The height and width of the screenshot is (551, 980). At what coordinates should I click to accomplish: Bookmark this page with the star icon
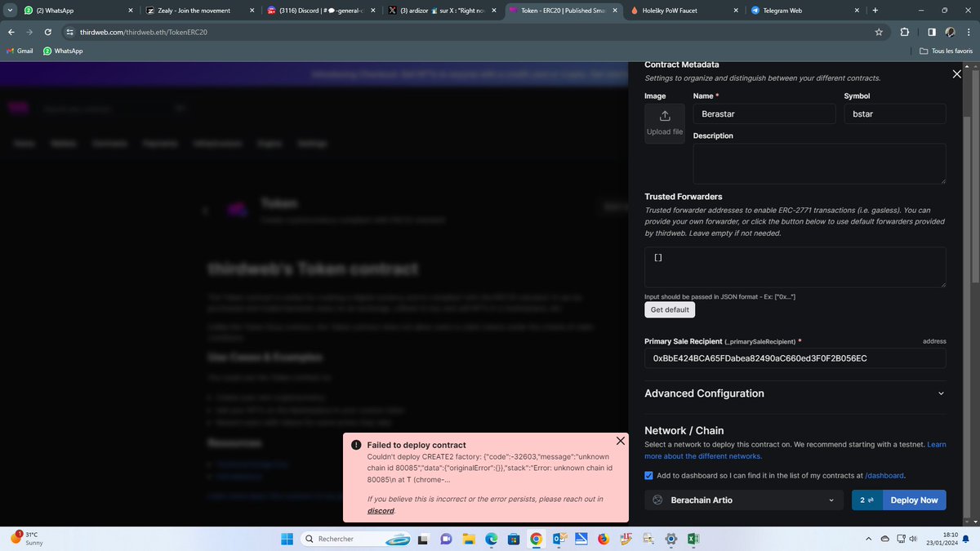click(879, 32)
